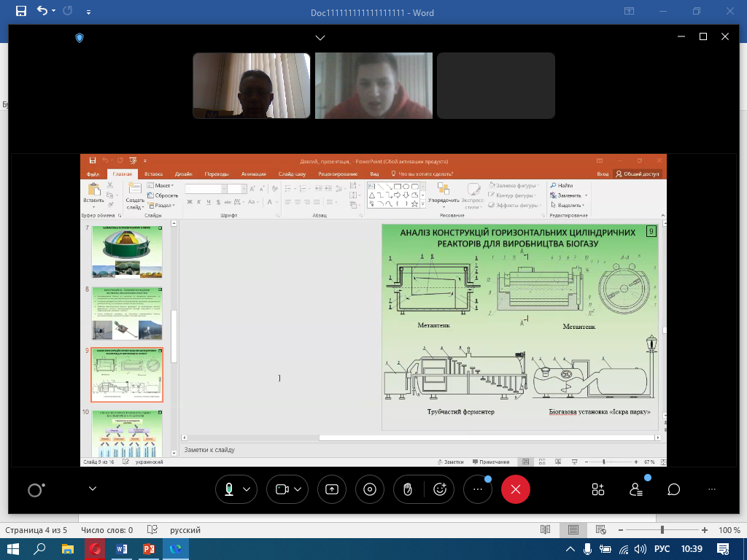Select the empty dark participant tile

[x=496, y=86]
